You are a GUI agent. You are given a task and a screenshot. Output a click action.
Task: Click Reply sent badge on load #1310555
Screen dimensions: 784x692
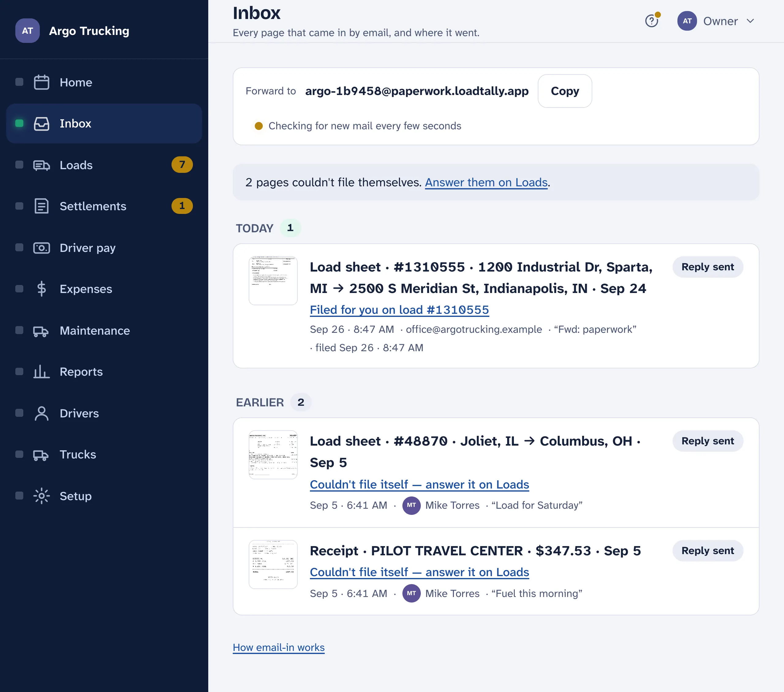(x=708, y=267)
